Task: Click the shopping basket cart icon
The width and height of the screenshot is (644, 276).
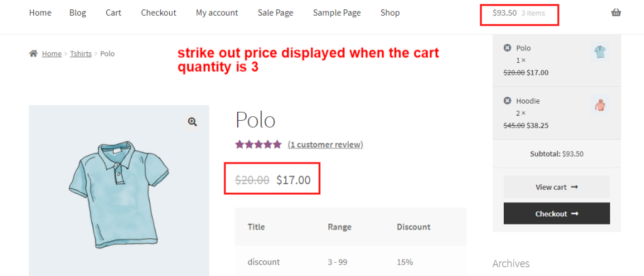Action: (x=616, y=13)
